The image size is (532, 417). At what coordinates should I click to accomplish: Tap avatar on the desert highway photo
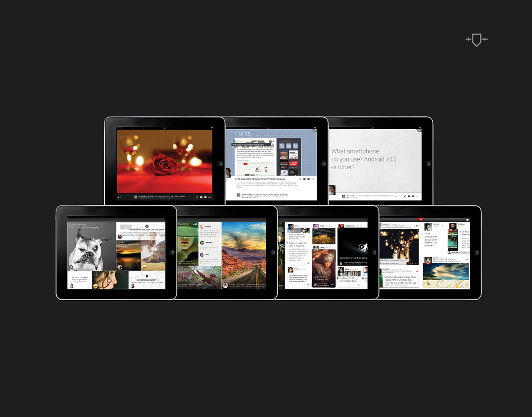[x=225, y=286]
